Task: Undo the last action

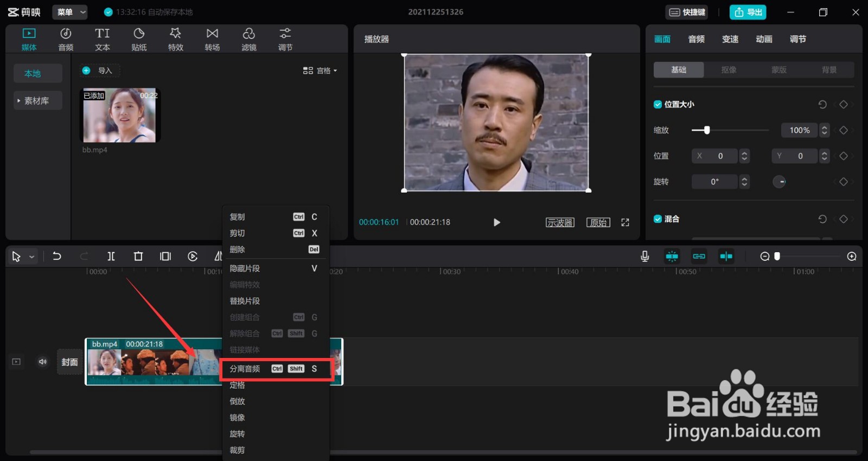Action: [x=56, y=257]
